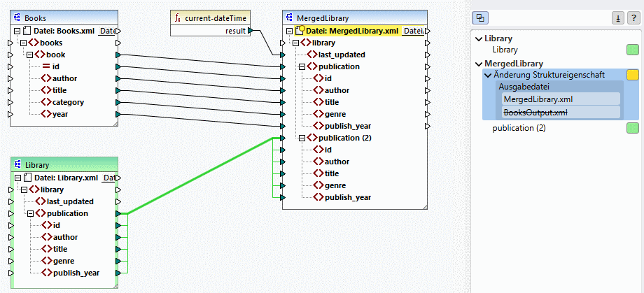This screenshot has width=644, height=293.
Task: Select the Ausgabedatei label in changes panel
Action: click(x=524, y=87)
